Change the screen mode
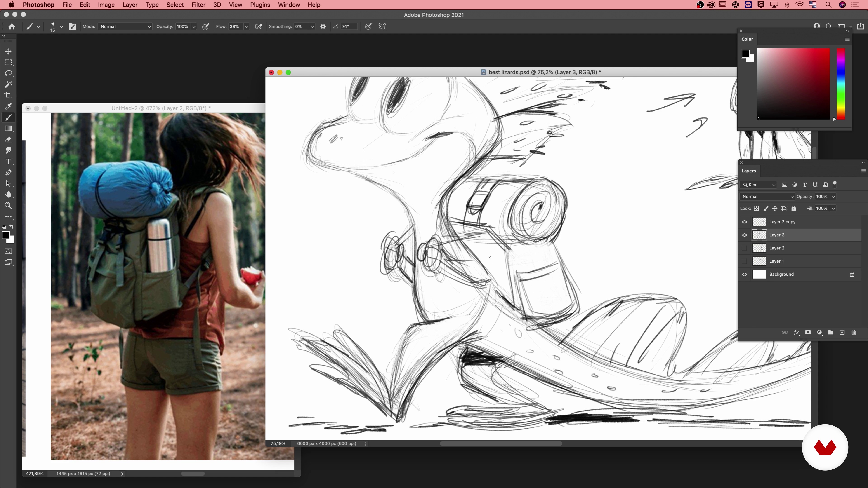 (8, 262)
